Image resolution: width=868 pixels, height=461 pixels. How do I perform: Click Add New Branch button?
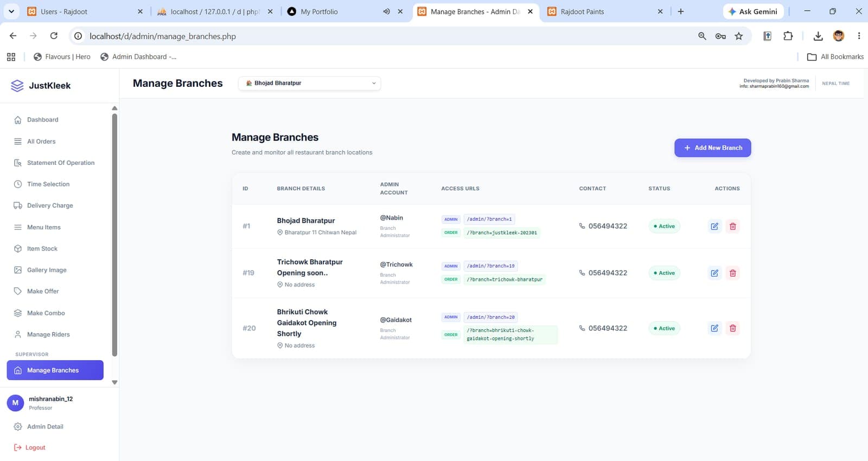point(713,148)
